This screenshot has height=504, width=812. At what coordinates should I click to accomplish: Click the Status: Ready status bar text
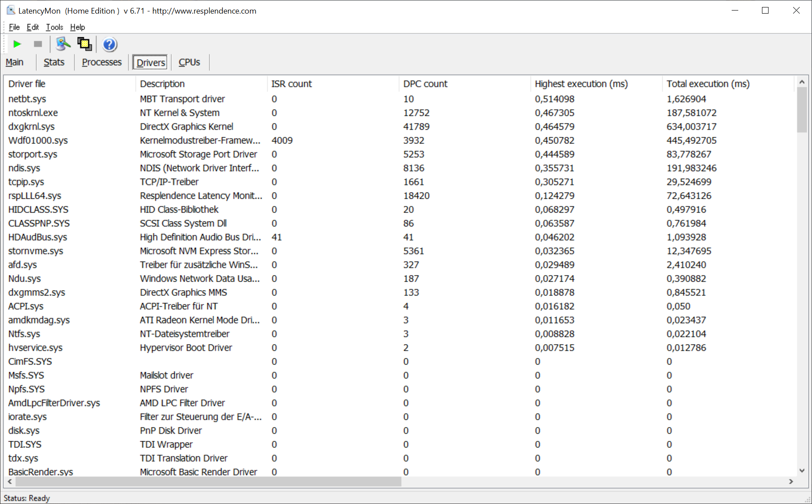click(x=27, y=498)
